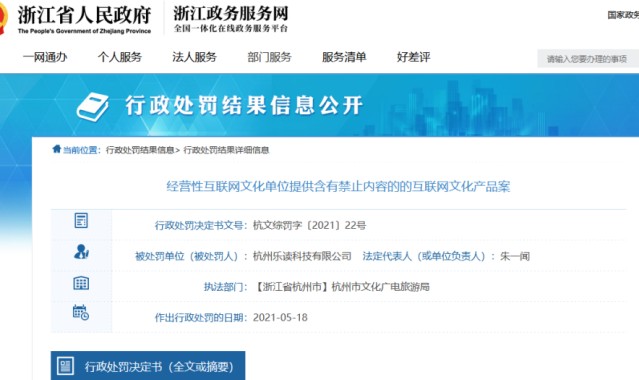Image resolution: width=639 pixels, height=380 pixels.
Task: Click the case title 经营性互联网文化单位提供含有禁止内容
Action: point(338,186)
